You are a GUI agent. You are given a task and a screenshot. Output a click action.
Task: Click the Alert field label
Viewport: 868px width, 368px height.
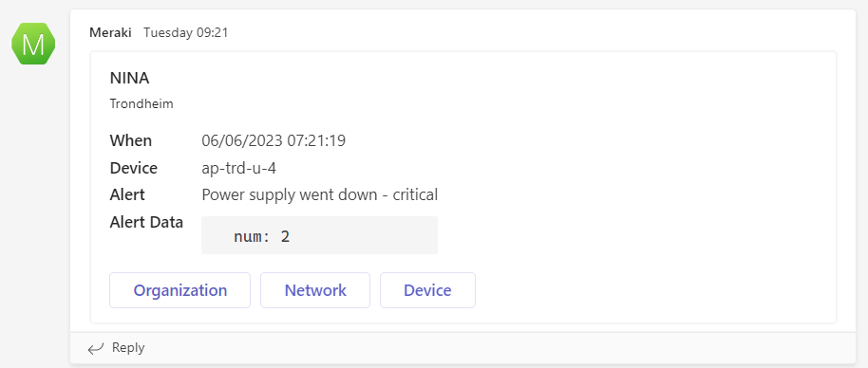click(127, 194)
